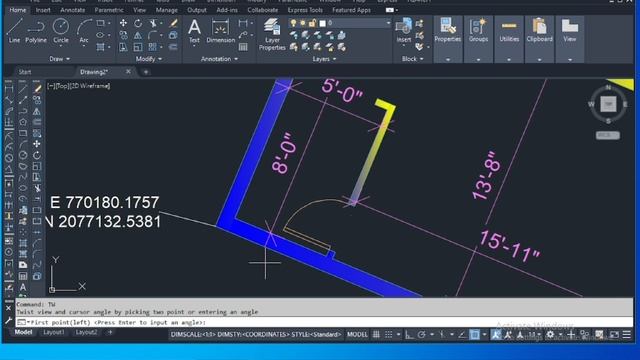640x360 pixels.
Task: Click in the command line input field
Action: [x=324, y=322]
